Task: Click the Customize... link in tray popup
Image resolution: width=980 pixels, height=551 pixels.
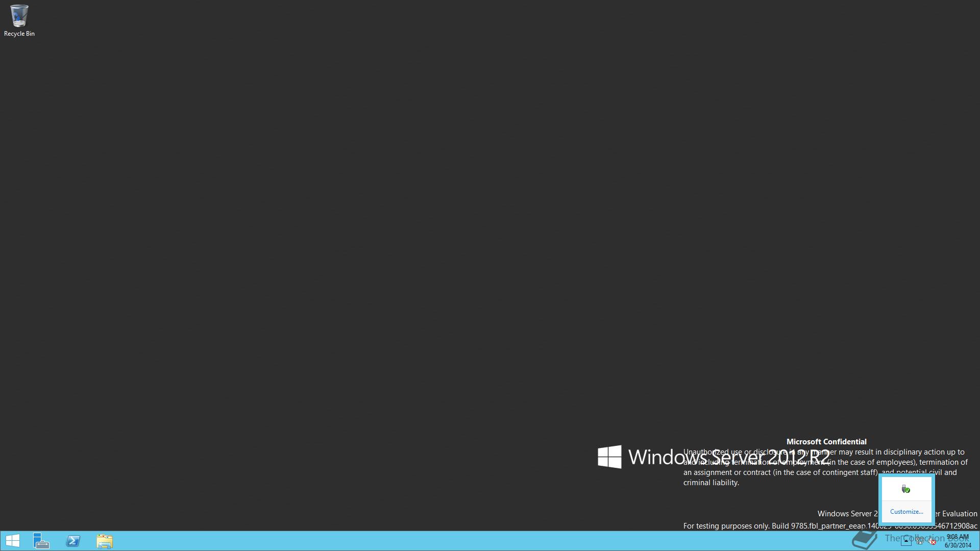Action: pos(906,511)
